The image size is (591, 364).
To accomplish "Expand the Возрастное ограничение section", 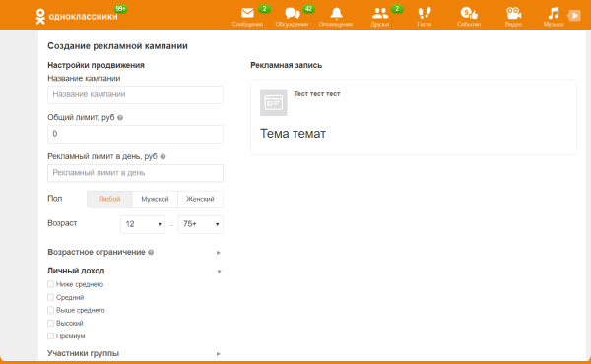I will coord(135,252).
